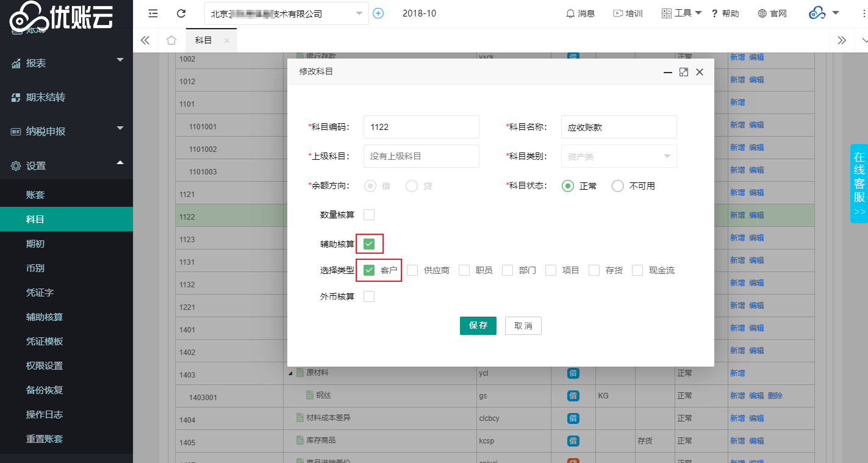Open 培训 training in the top bar
The image size is (868, 463).
coord(628,13)
